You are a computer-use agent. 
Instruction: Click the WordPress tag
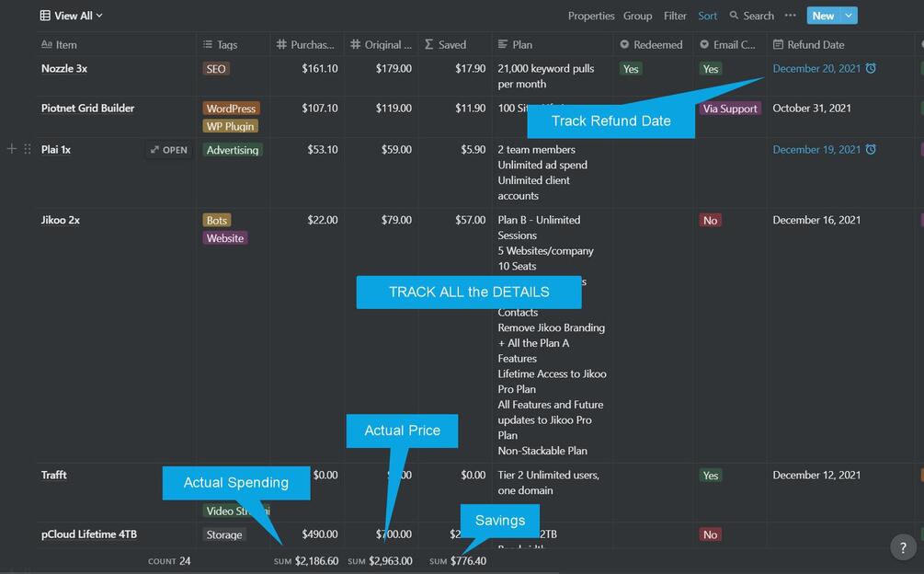coord(231,109)
